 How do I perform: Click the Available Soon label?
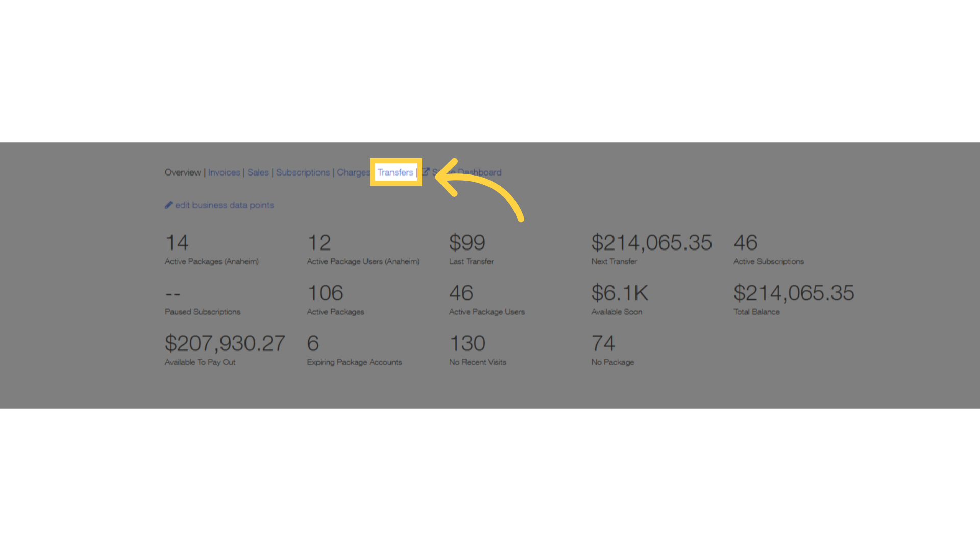pyautogui.click(x=617, y=312)
